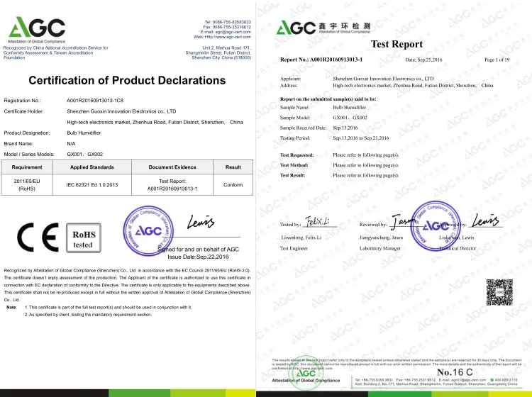Click the E-mail agc@AGC-cert.com address
This screenshot has height=397, width=532.
226,32
